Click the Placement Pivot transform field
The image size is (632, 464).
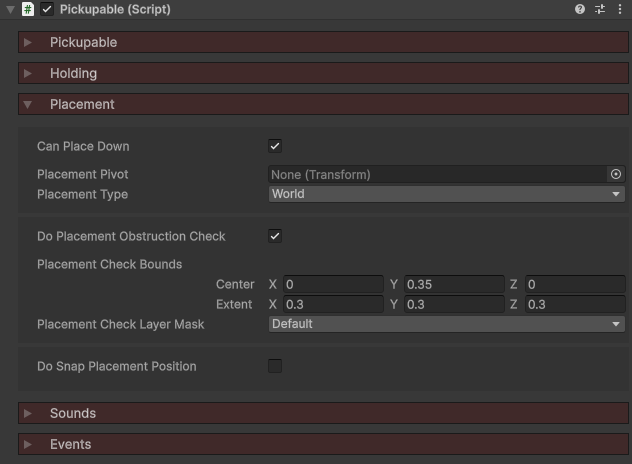[437, 174]
